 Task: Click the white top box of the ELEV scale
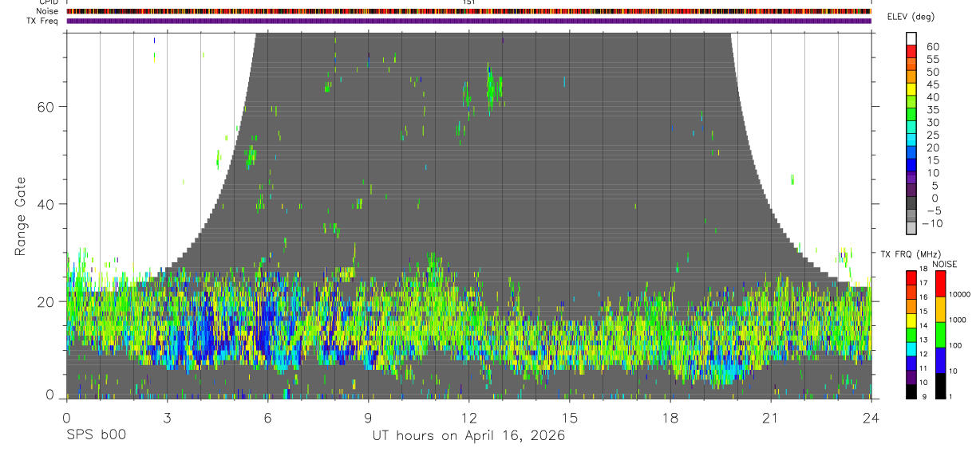pos(911,39)
